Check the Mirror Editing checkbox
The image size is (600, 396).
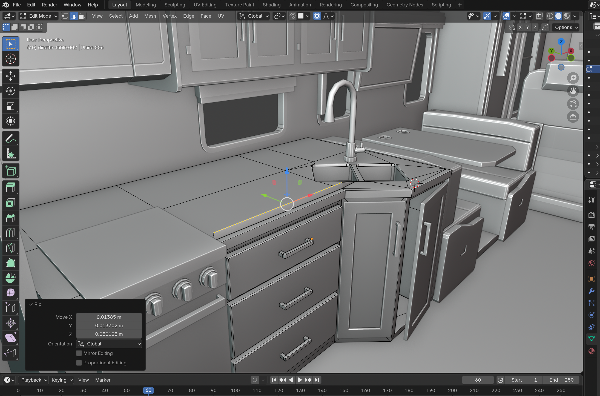79,353
